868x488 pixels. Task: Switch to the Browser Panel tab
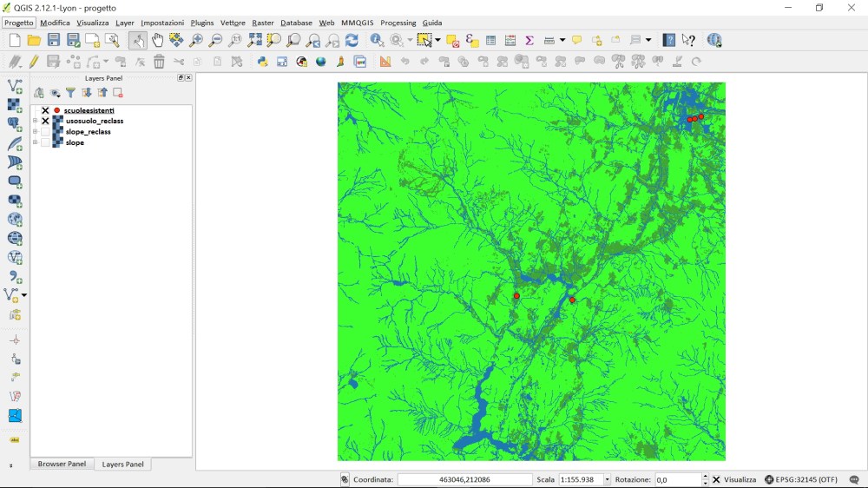(62, 464)
